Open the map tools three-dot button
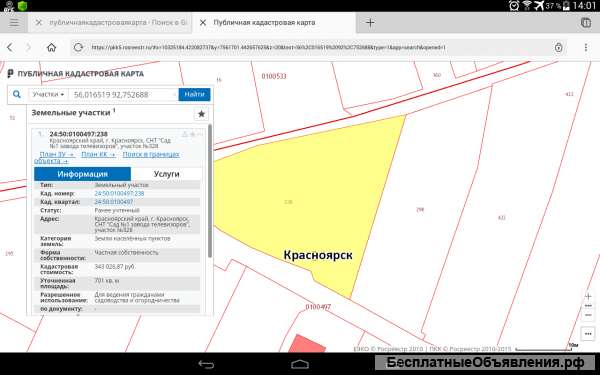The height and width of the screenshot is (375, 600). [x=588, y=334]
